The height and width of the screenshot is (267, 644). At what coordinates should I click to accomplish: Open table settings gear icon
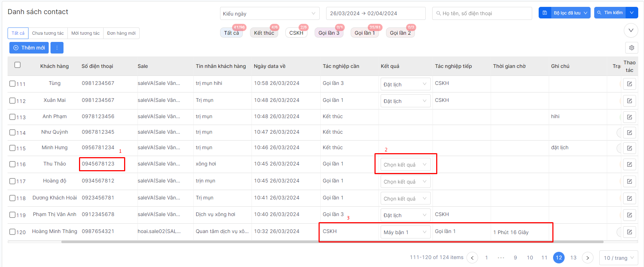631,48
